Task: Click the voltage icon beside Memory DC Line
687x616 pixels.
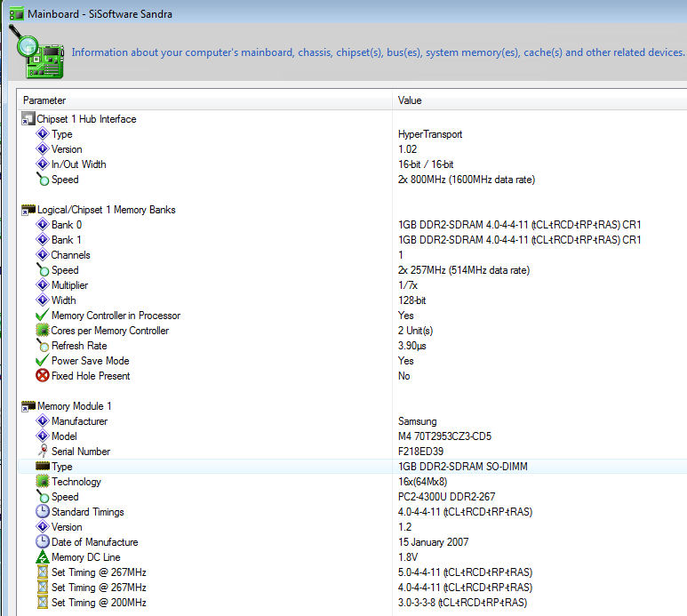Action: 42,557
